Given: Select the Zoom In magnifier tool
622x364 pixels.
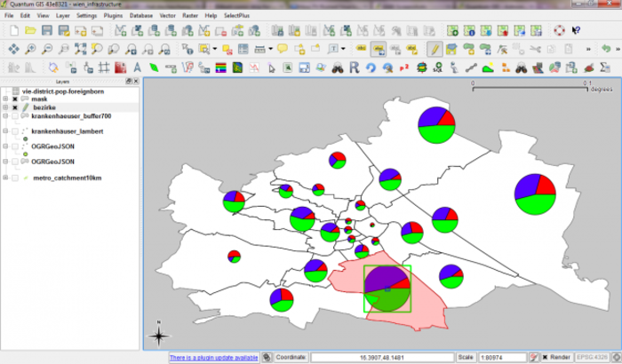Looking at the screenshot, I should pyautogui.click(x=30, y=49).
